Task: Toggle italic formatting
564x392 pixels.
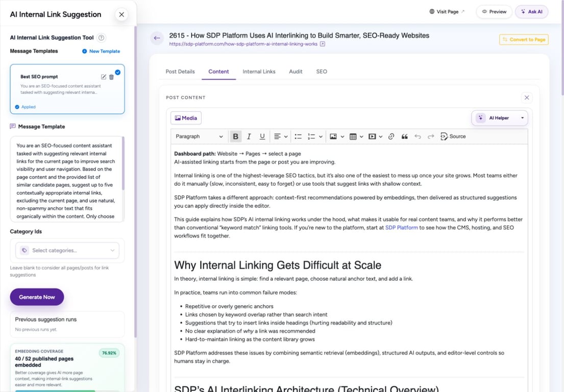Action: point(249,137)
